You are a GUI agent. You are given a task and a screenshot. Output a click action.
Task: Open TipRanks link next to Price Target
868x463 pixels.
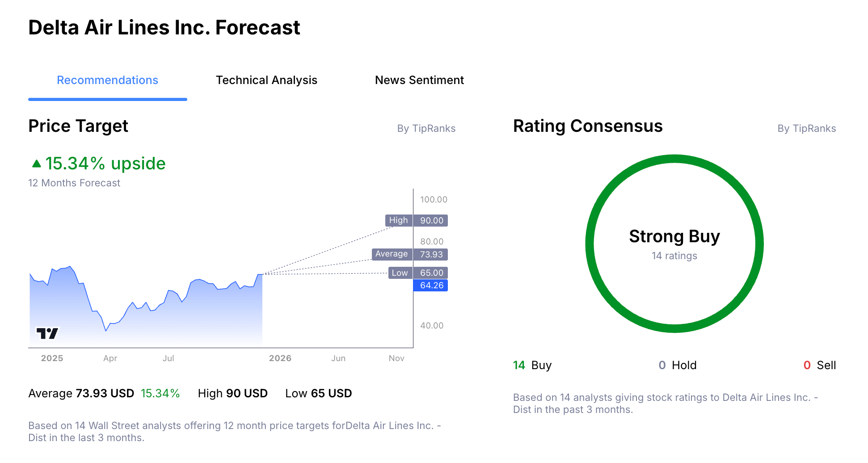tap(427, 128)
